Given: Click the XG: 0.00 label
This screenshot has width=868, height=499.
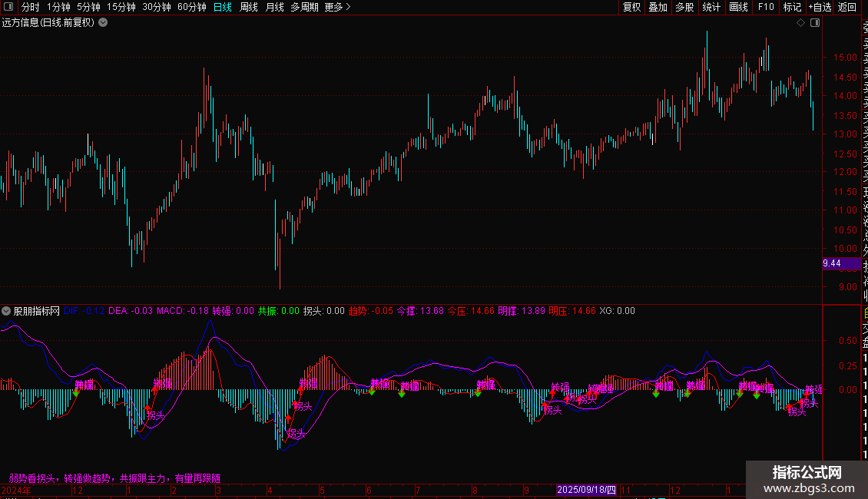Looking at the screenshot, I should (618, 311).
